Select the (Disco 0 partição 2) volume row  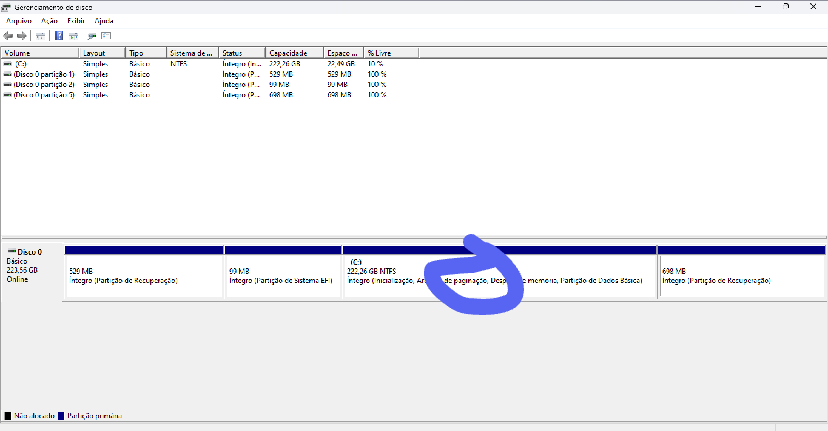(211, 85)
